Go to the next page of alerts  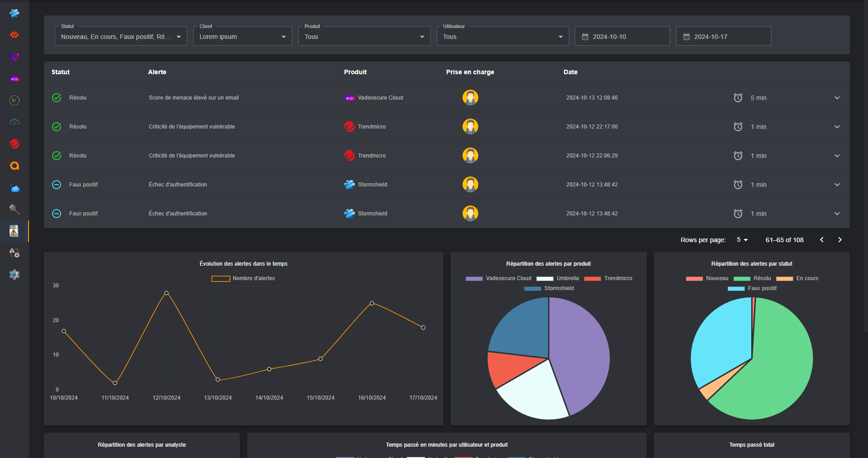[839, 240]
